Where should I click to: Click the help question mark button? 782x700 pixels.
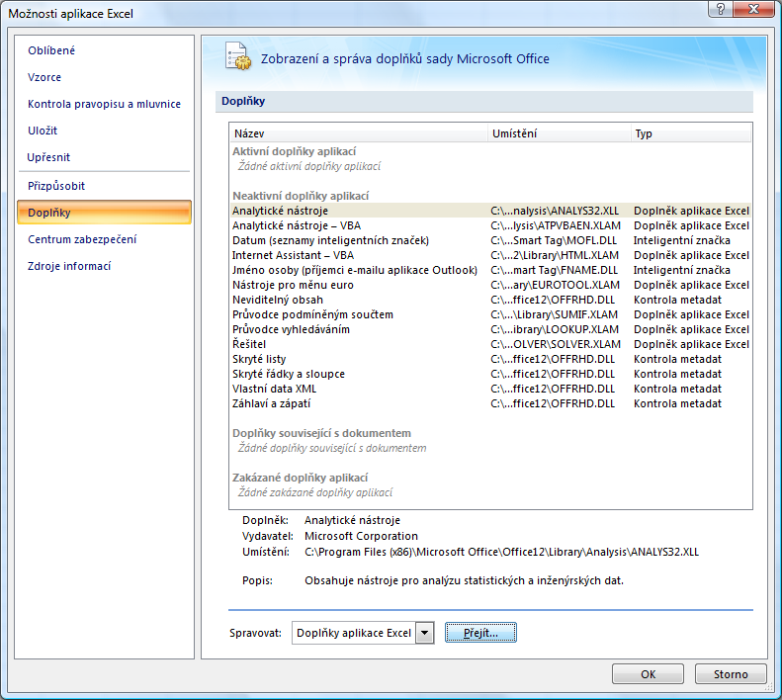(x=720, y=9)
